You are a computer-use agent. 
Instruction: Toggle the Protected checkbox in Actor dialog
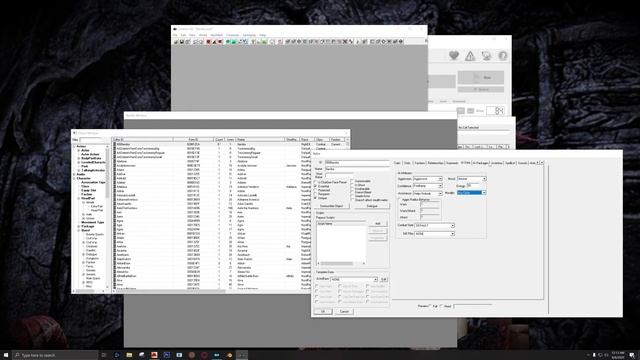pyautogui.click(x=316, y=190)
